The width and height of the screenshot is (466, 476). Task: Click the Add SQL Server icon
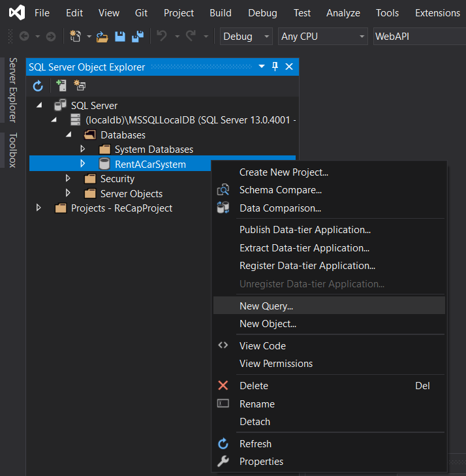61,86
